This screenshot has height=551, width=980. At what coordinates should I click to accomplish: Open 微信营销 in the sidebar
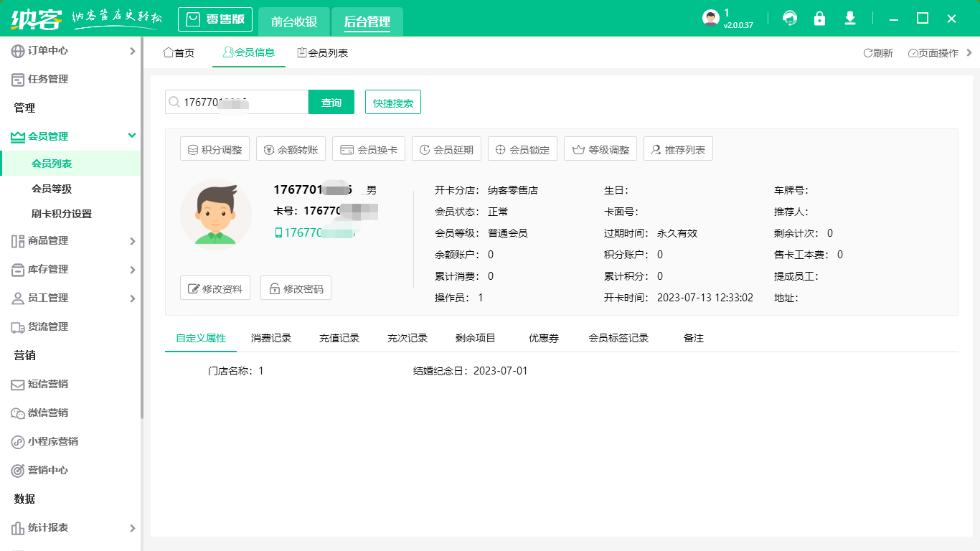coord(50,413)
